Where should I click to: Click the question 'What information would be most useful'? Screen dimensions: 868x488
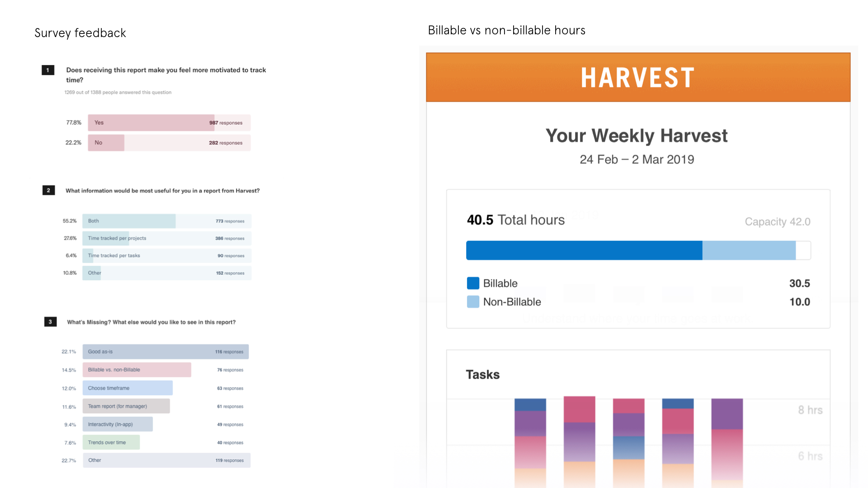tap(162, 191)
